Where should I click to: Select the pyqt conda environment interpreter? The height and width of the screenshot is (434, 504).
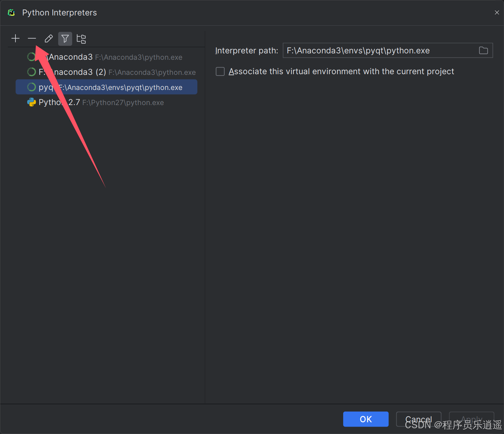point(106,87)
